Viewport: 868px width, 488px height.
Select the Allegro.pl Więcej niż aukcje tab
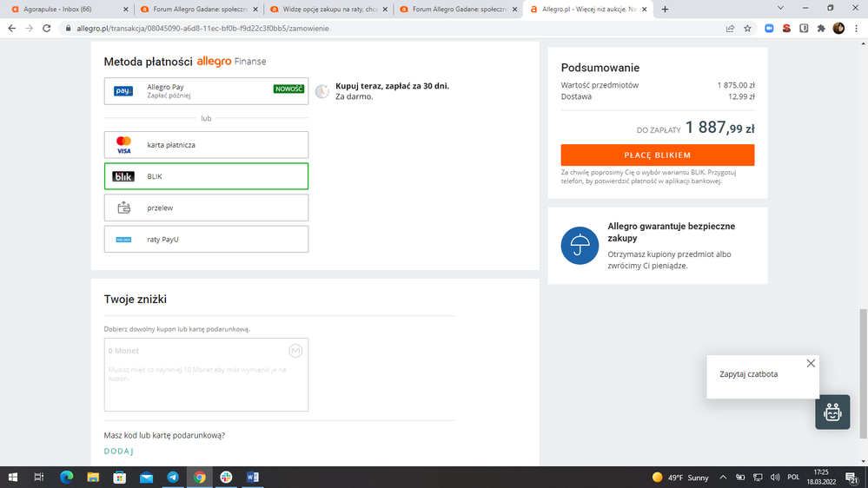pyautogui.click(x=588, y=10)
